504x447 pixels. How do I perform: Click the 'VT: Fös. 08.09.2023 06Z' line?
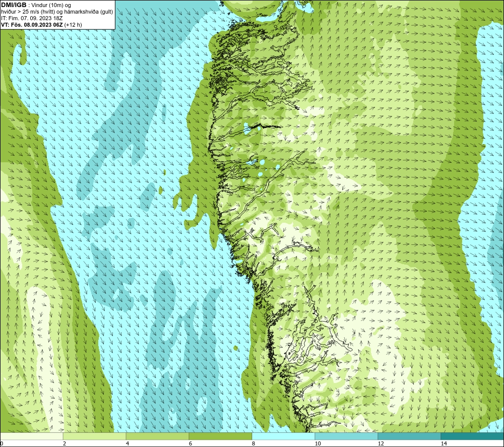point(41,25)
